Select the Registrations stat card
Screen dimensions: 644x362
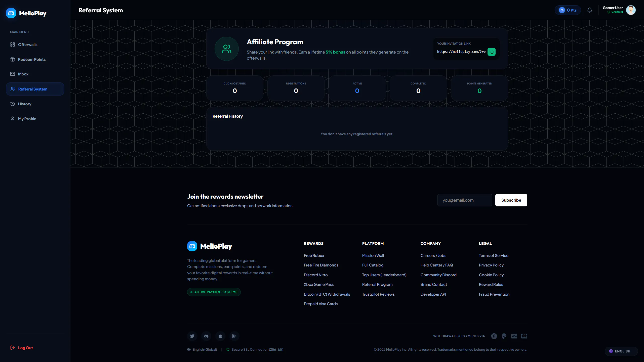click(x=296, y=88)
